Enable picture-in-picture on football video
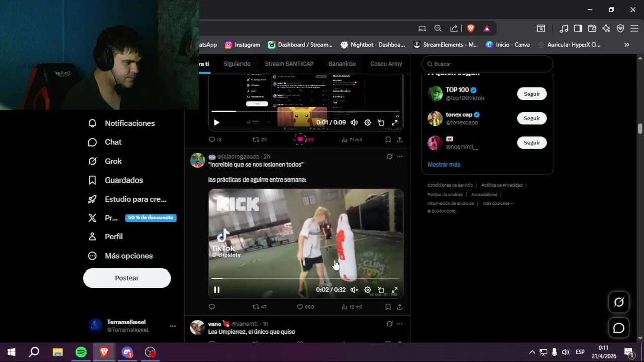Viewport: 644px width, 362px height. tap(381, 290)
